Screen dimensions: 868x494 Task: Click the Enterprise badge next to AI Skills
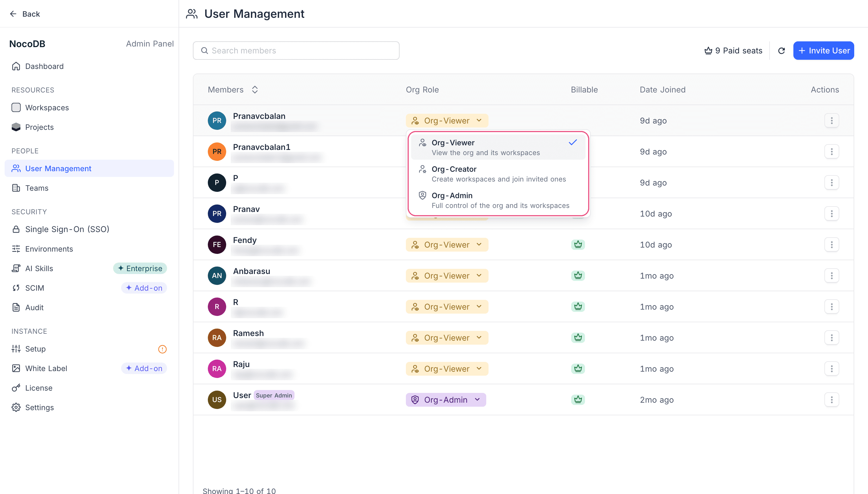pos(140,268)
